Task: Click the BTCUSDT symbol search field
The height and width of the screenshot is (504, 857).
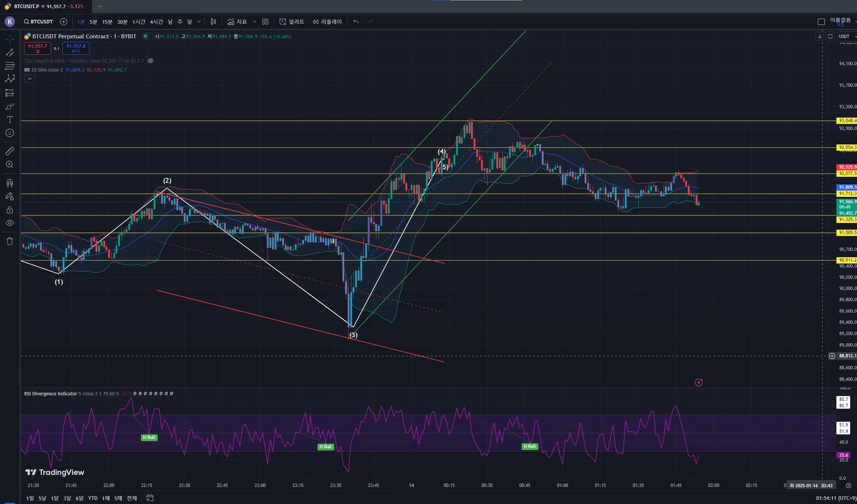Action: [38, 22]
